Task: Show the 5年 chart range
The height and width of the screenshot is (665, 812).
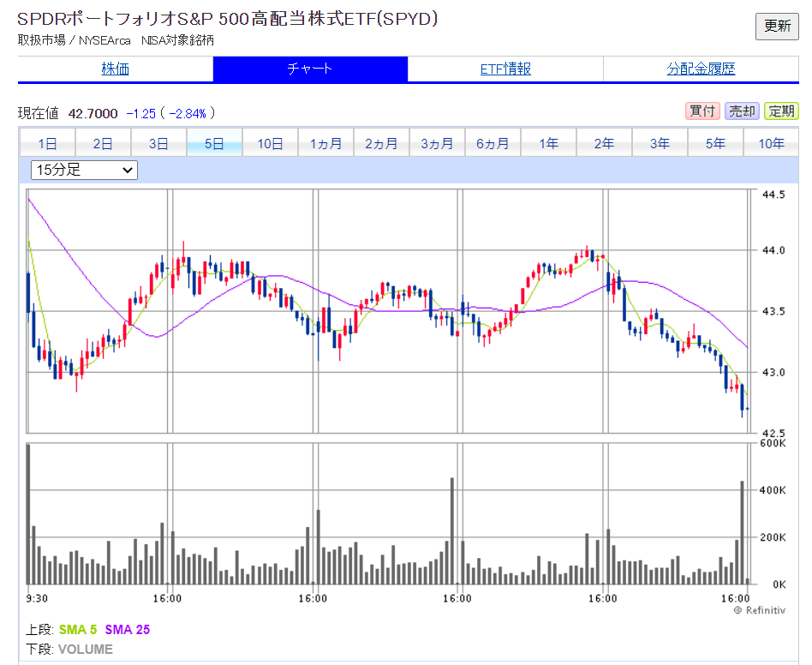Action: tap(716, 143)
